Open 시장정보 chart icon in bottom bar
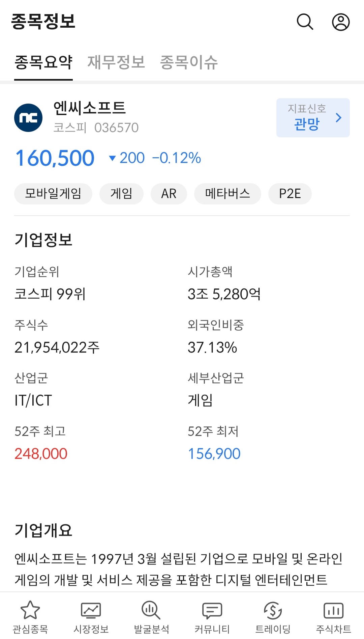 point(91,610)
